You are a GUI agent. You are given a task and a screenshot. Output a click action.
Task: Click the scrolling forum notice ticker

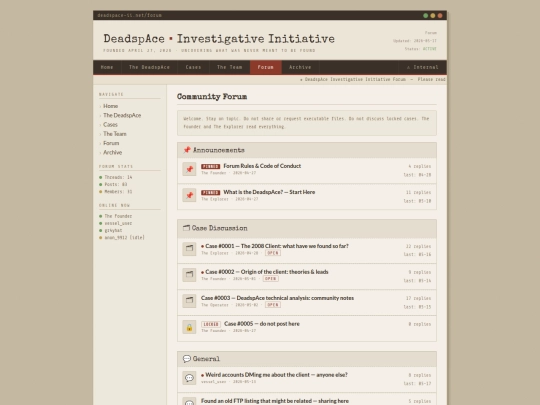coord(270,80)
